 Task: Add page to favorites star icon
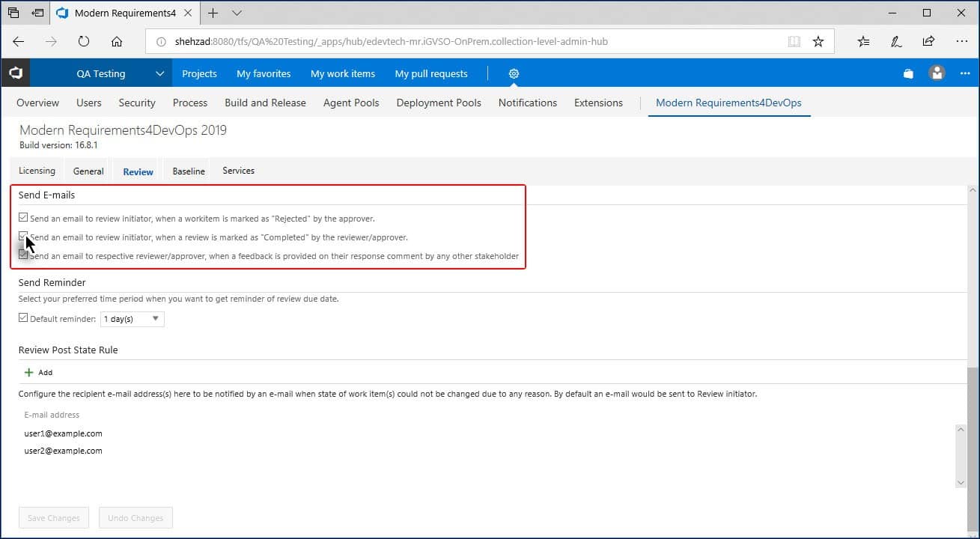(818, 42)
